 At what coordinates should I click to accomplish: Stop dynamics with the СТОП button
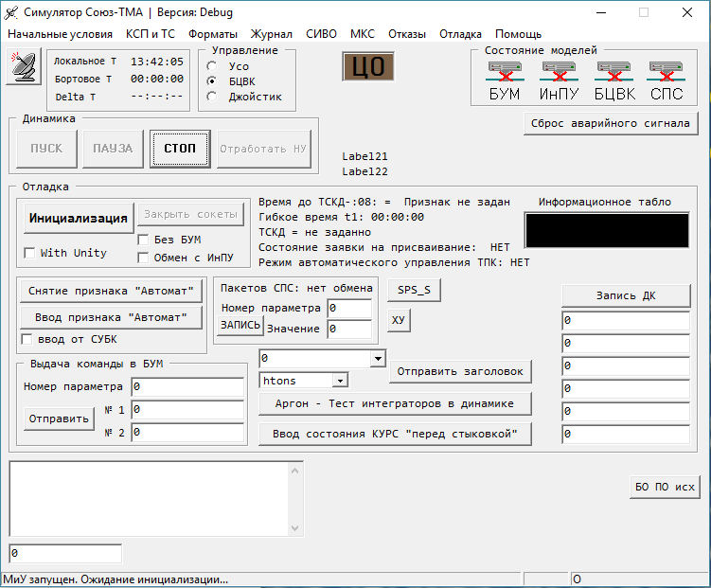click(x=180, y=149)
